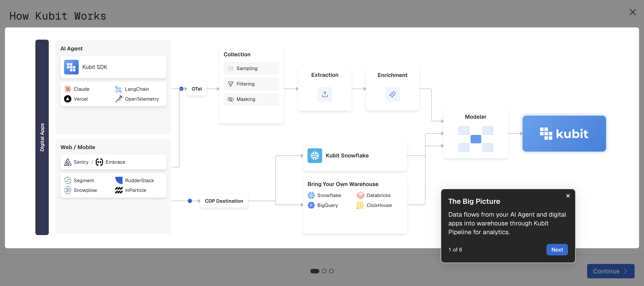Click the OpenTelemetry label
This screenshot has width=644, height=286.
pos(142,99)
